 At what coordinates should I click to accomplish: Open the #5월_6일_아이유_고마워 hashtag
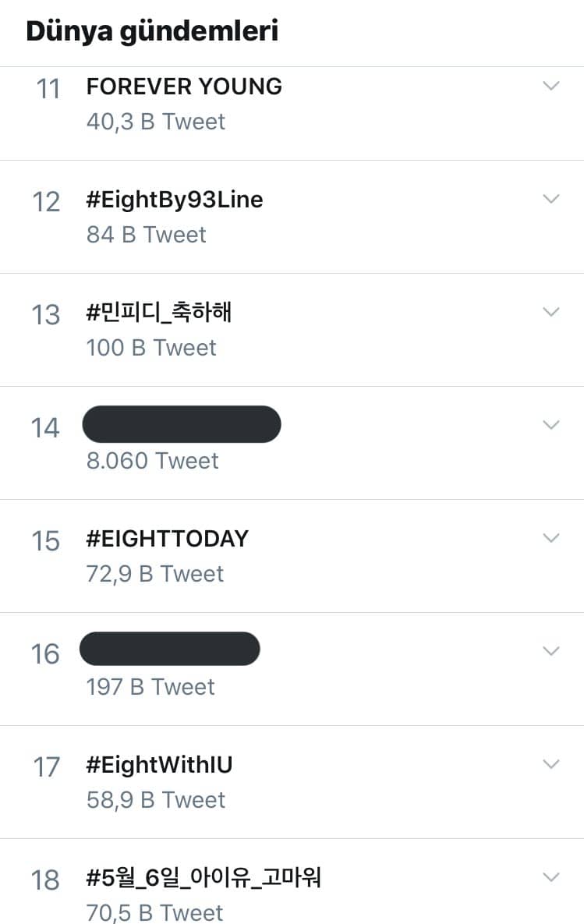(204, 878)
